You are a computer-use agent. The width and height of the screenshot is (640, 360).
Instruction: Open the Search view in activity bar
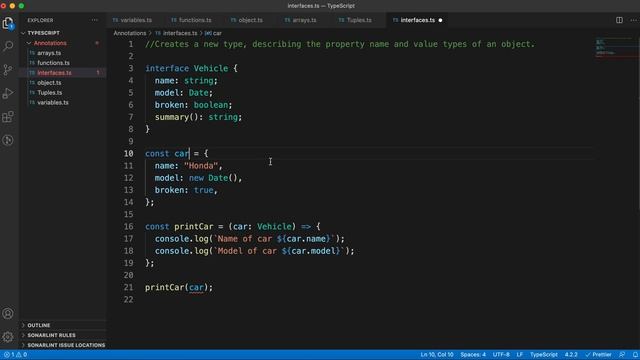[x=8, y=46]
